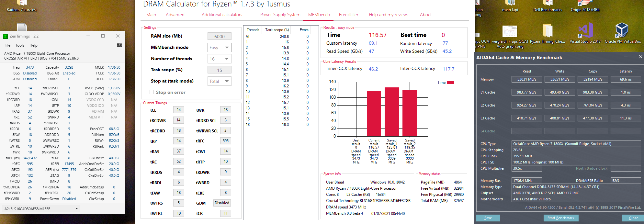
Task: Click the All threads row in results table
Action: coord(277,37)
